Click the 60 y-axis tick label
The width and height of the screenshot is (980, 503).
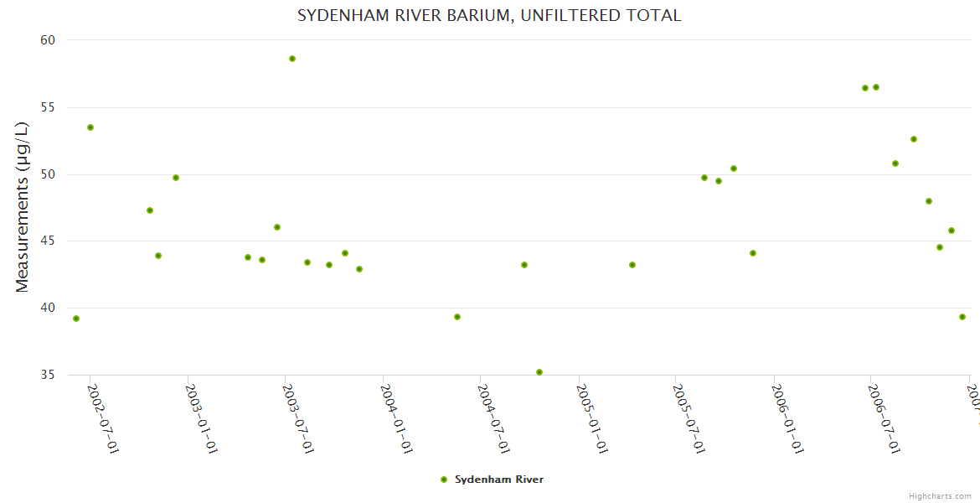coord(47,40)
